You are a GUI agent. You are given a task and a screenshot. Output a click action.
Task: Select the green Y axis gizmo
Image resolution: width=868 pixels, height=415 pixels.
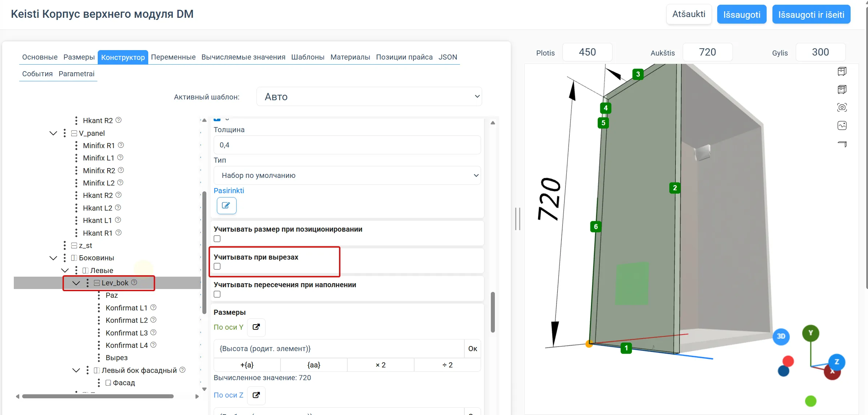coord(810,333)
